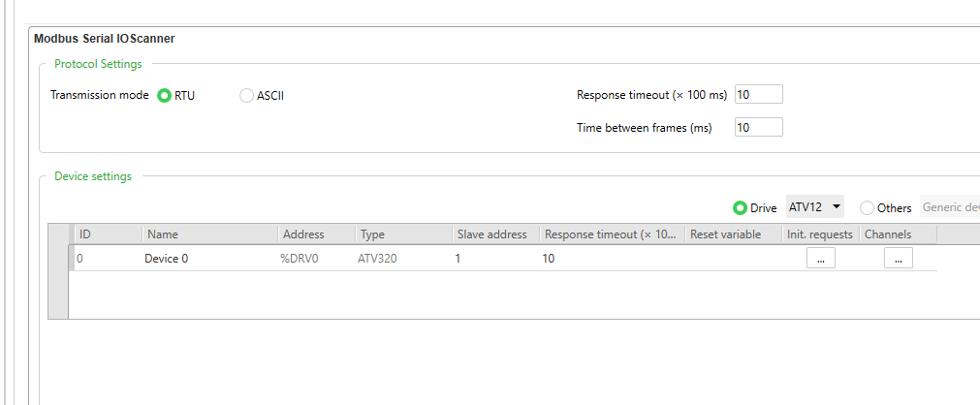The image size is (980, 405).
Task: Click the Address column header
Action: pos(314,234)
